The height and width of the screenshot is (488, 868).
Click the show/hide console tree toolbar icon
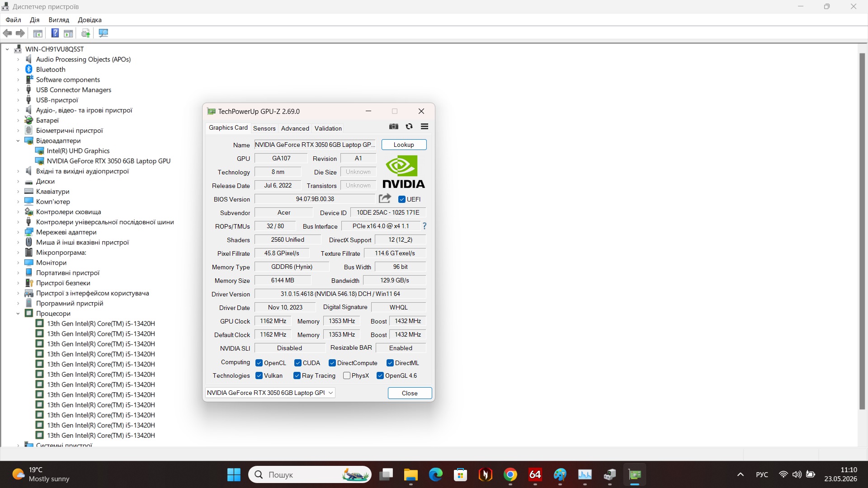coord(38,33)
